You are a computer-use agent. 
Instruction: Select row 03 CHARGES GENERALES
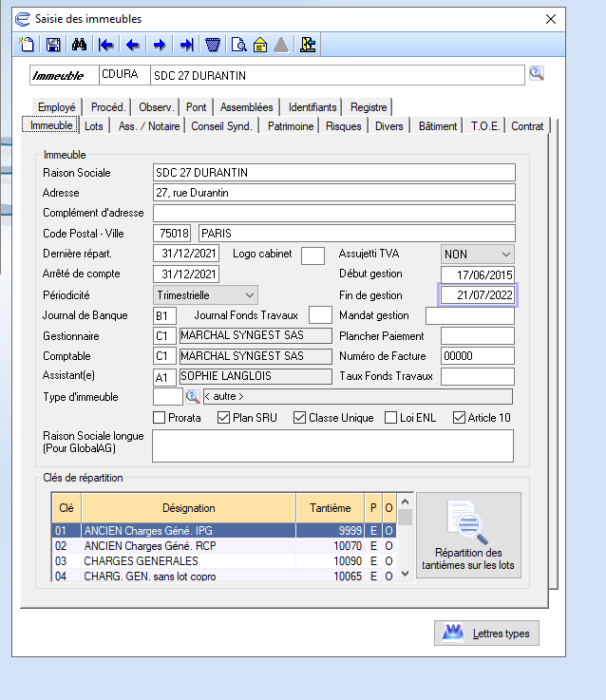[224, 561]
